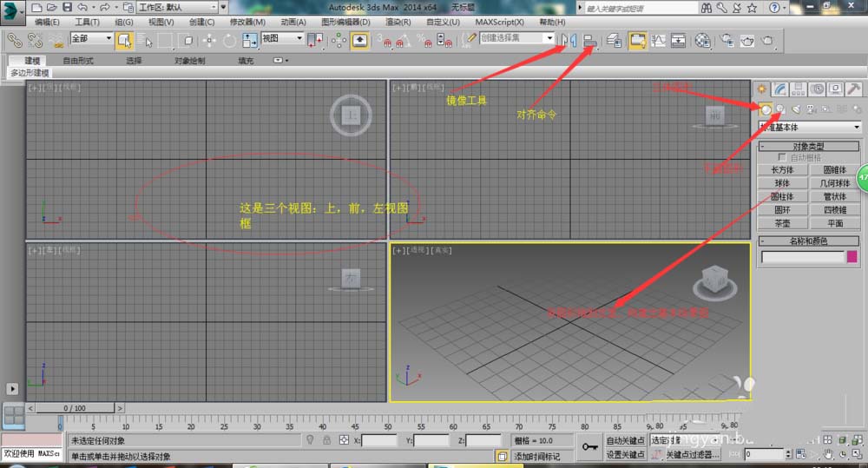The image size is (868, 468).
Task: Enable the 自动栅格 checkbox
Action: pyautogui.click(x=782, y=157)
